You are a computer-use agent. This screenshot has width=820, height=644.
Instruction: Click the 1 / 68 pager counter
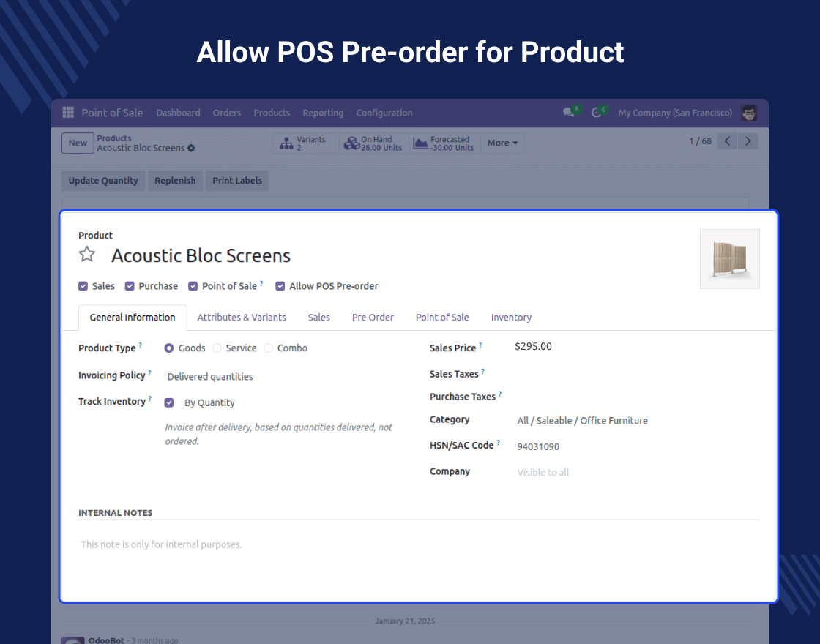700,141
